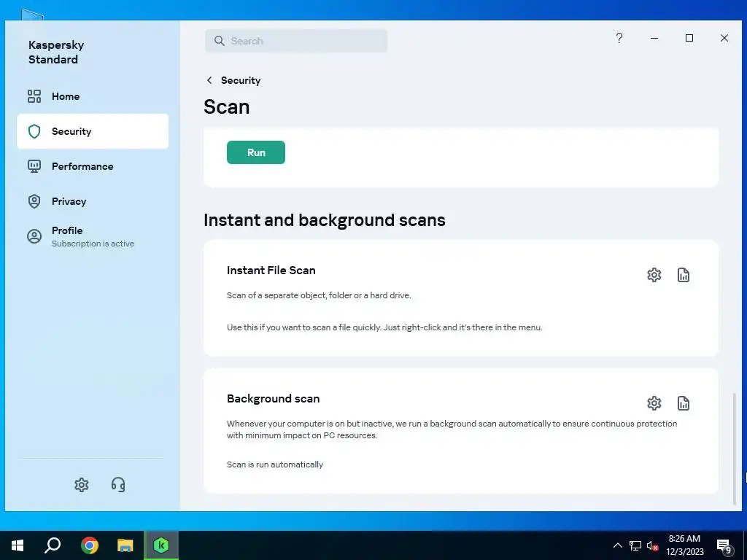The width and height of the screenshot is (747, 560).
Task: Click the Performance monitor icon in the sidebar
Action: tap(34, 166)
